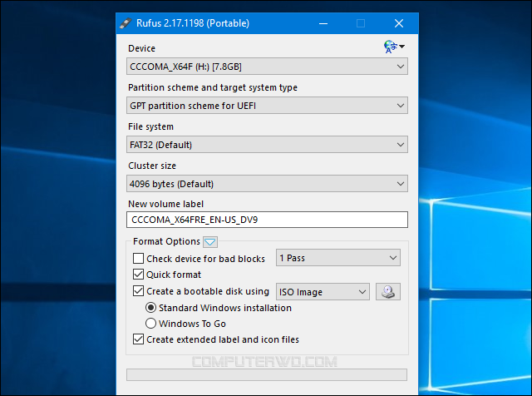Screen dimensions: 532x396
Task: Toggle Create extended label and icon files
Action: [138, 339]
